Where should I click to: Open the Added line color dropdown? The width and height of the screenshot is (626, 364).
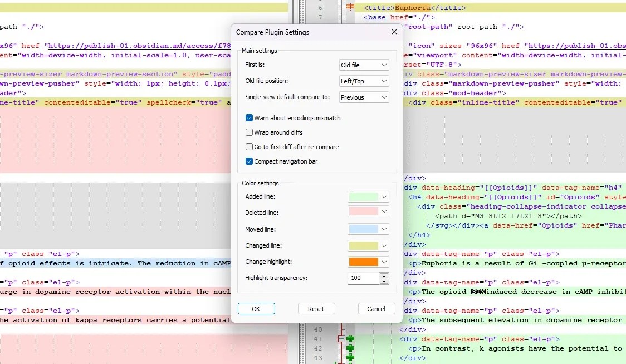click(385, 196)
